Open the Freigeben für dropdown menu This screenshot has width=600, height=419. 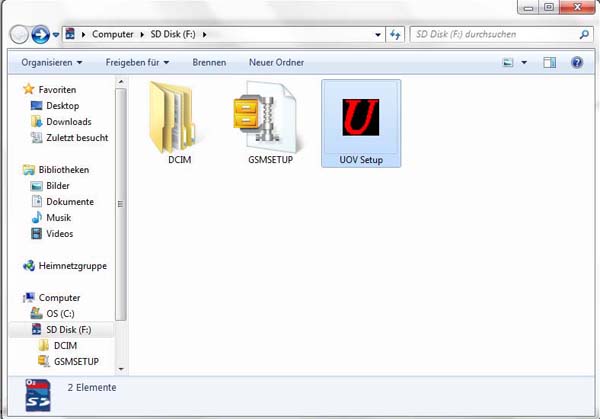[x=136, y=62]
